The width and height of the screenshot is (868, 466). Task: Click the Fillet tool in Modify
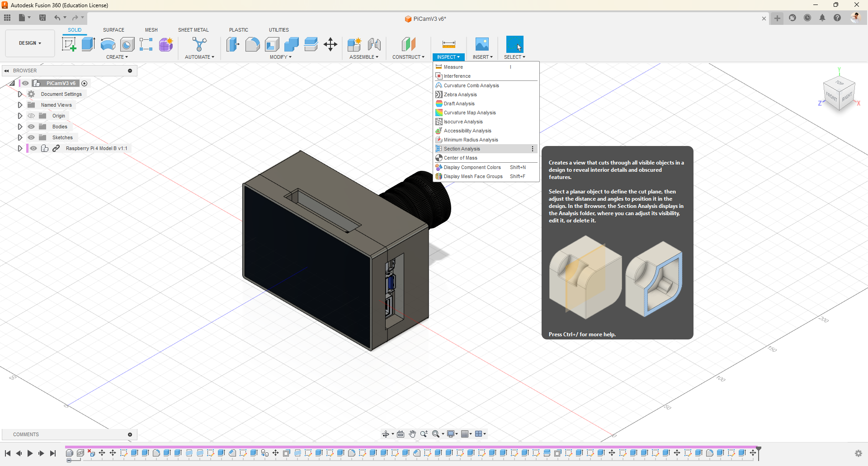point(252,44)
